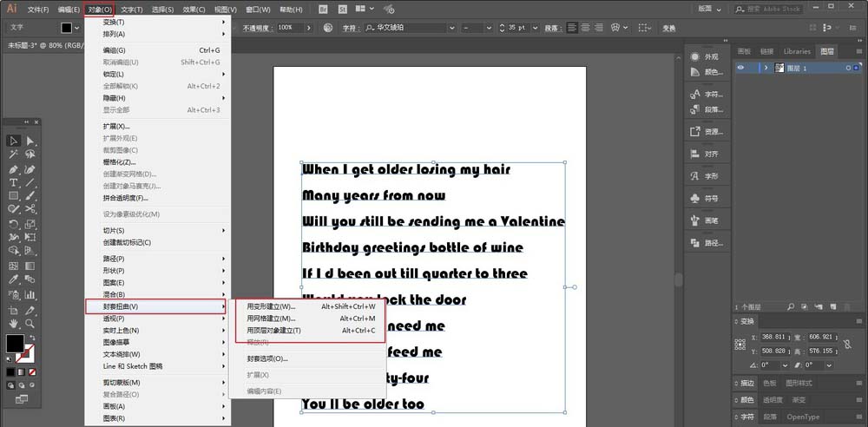
Task: Open the rotation angle dropdown in 变换
Action: pos(783,365)
